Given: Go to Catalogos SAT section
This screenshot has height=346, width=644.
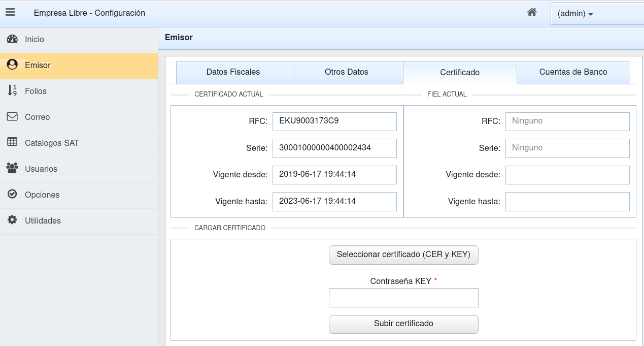Looking at the screenshot, I should (79, 143).
